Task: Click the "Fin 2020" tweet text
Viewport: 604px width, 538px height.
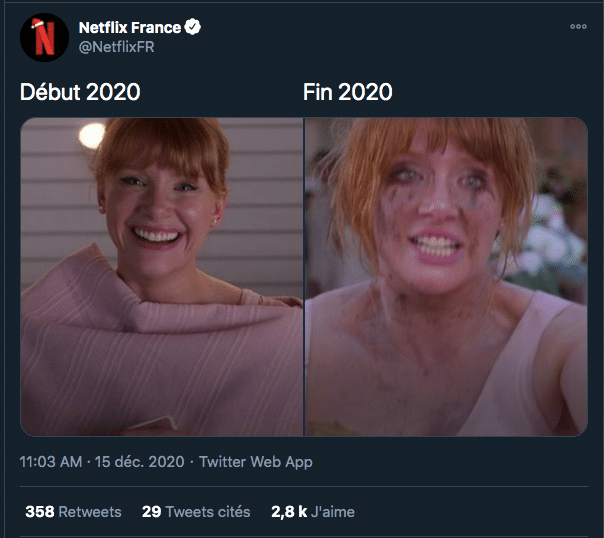Action: 347,93
